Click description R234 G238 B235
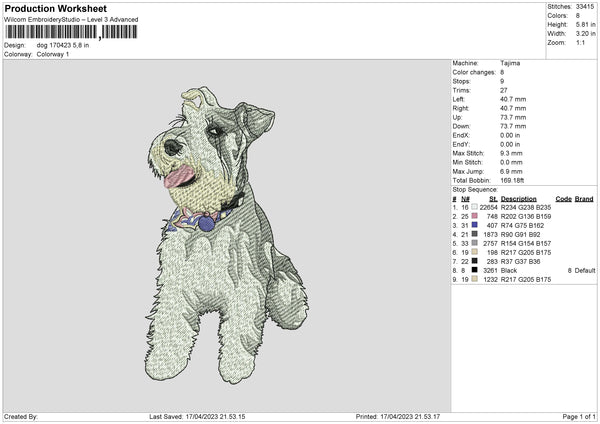This screenshot has width=600, height=424. [x=526, y=207]
